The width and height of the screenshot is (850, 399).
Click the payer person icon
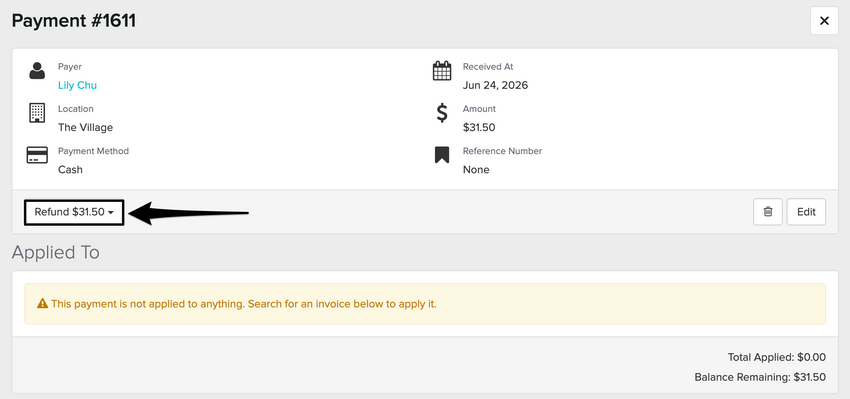pos(37,71)
